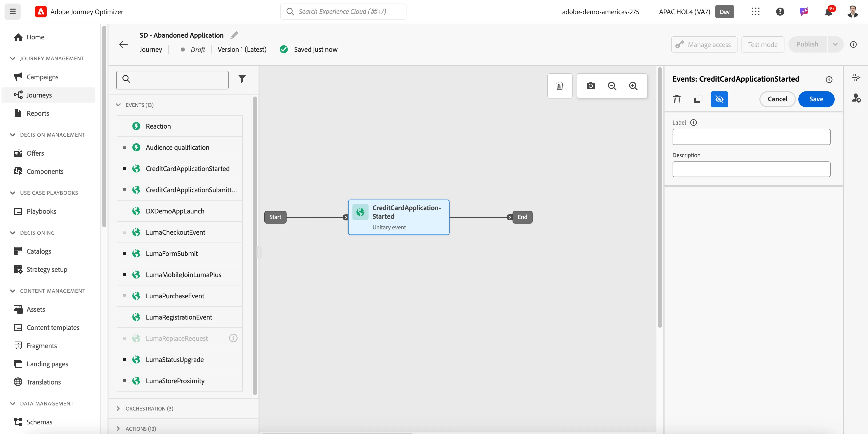This screenshot has height=434, width=868.
Task: Expand the ACTIONS (12) section
Action: [118, 429]
